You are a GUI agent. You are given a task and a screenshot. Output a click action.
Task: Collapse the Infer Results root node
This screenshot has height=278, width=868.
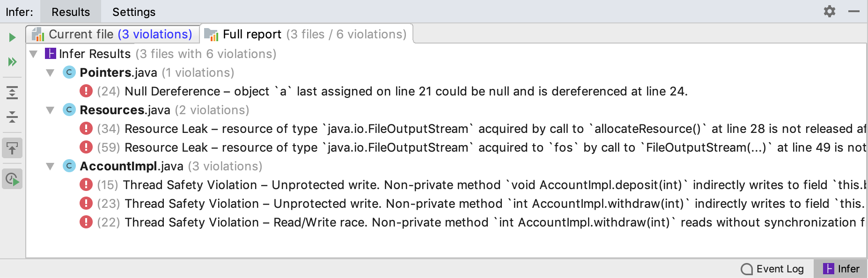point(33,54)
